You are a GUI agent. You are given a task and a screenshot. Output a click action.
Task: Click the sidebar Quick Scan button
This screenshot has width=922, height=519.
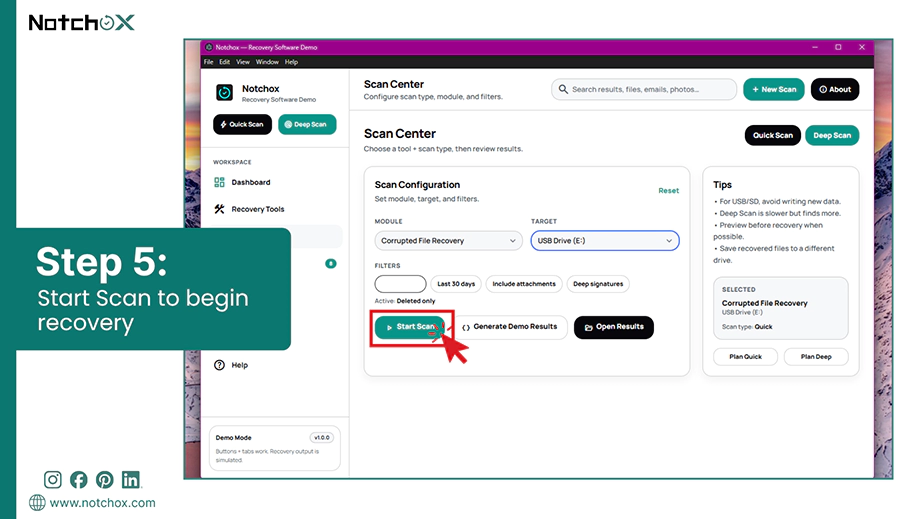tap(242, 125)
